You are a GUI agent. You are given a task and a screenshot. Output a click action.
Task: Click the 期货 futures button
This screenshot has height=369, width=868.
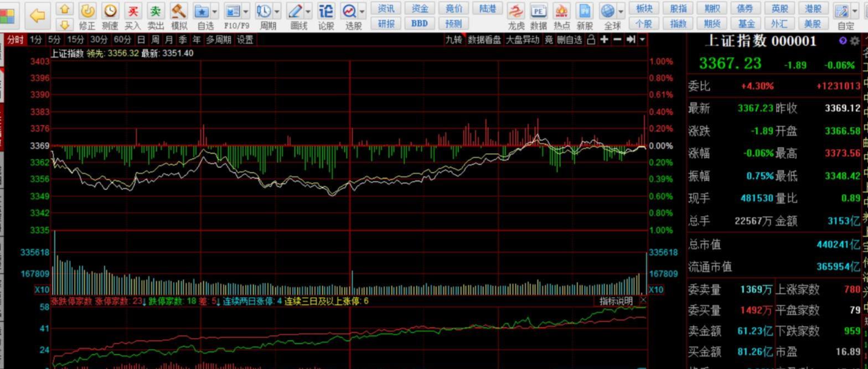click(x=712, y=23)
